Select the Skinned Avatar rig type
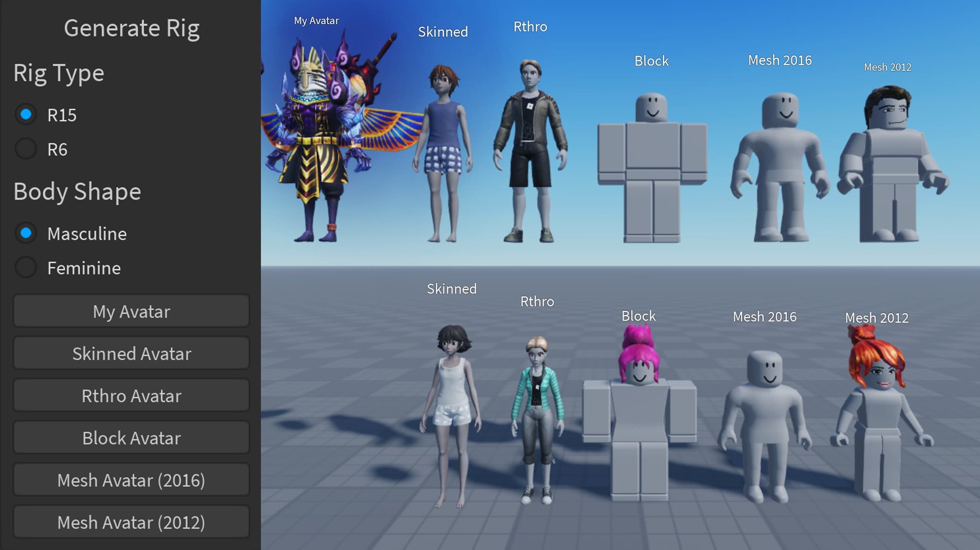980x550 pixels. tap(132, 354)
